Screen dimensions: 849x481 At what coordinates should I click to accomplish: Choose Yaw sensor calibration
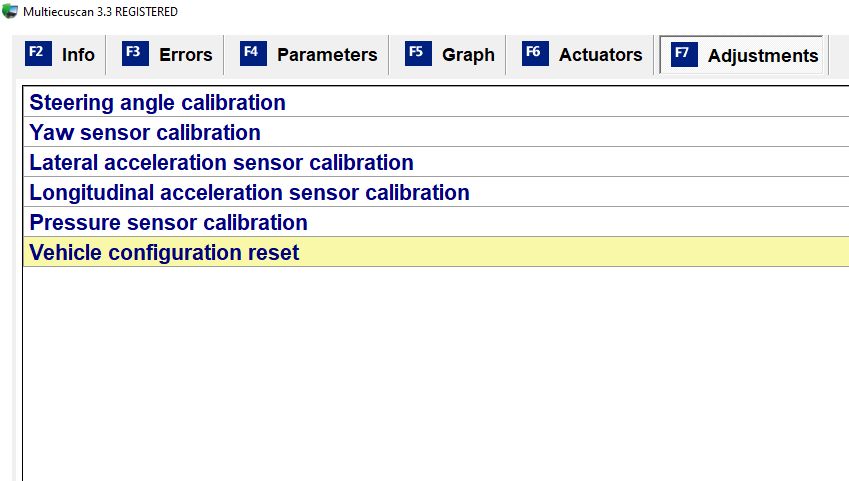[145, 133]
